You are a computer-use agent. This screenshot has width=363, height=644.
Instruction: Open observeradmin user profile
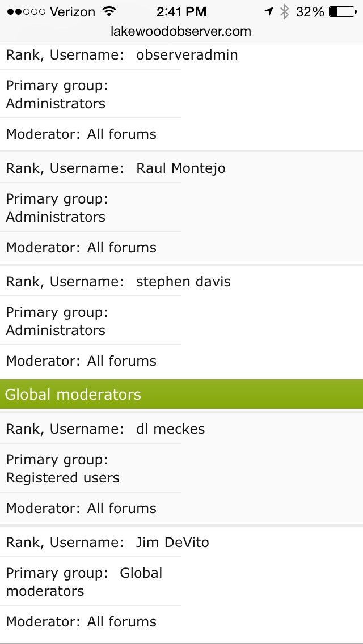coord(187,55)
